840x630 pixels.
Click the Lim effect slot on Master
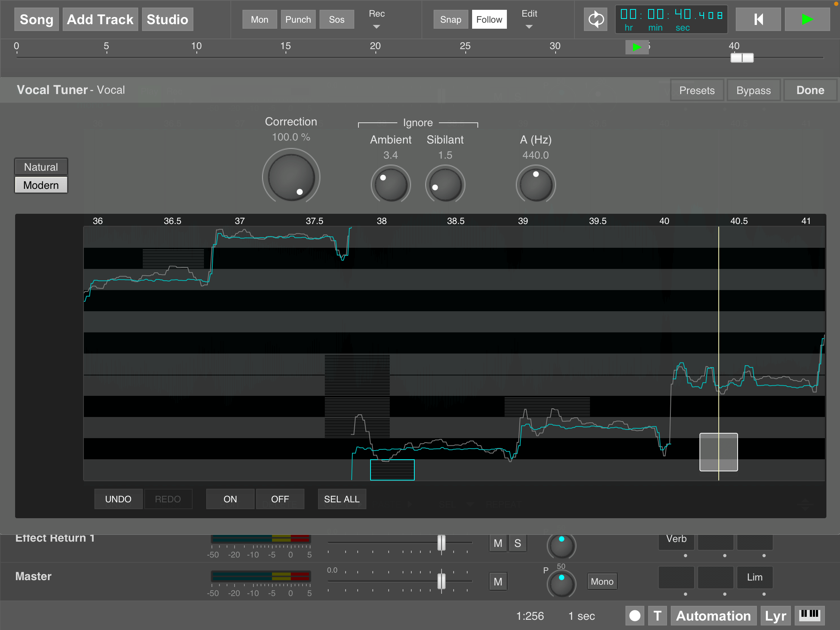755,577
